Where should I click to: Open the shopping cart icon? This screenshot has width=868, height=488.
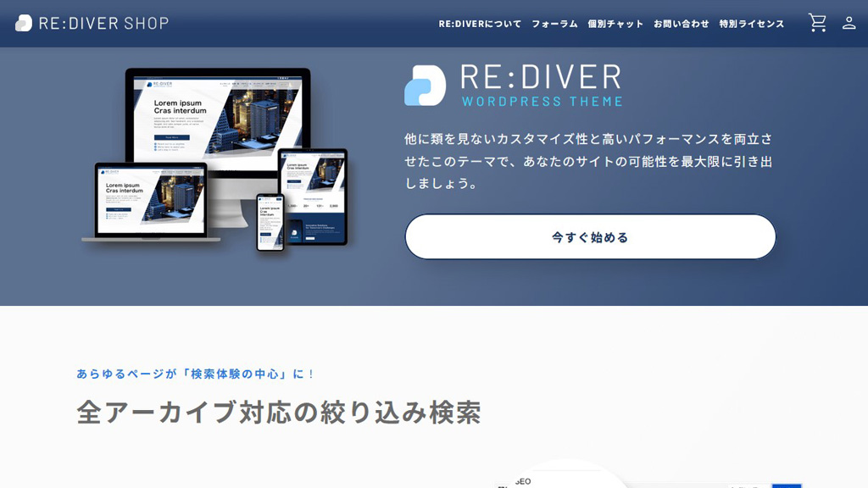click(x=816, y=24)
